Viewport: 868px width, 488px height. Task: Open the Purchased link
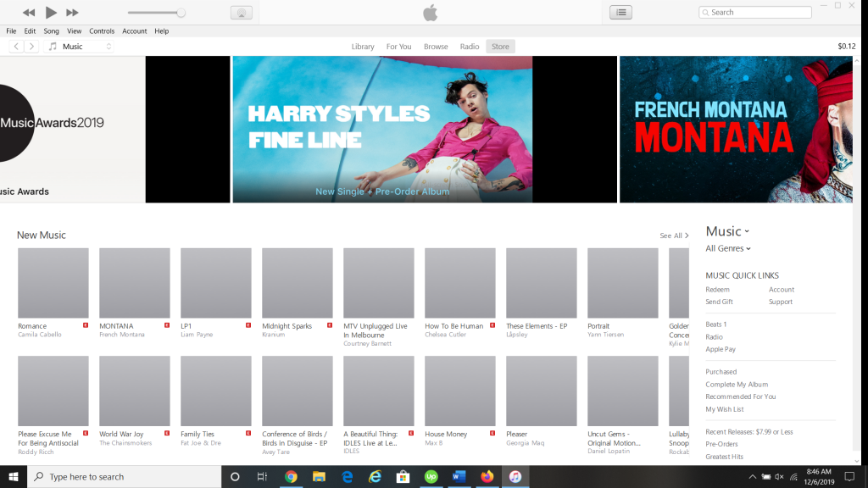(x=721, y=372)
